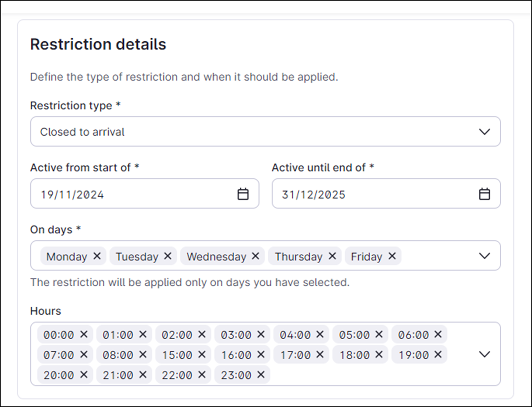This screenshot has height=407, width=532.
Task: Remove Thursday chip from On days
Action: coord(332,256)
